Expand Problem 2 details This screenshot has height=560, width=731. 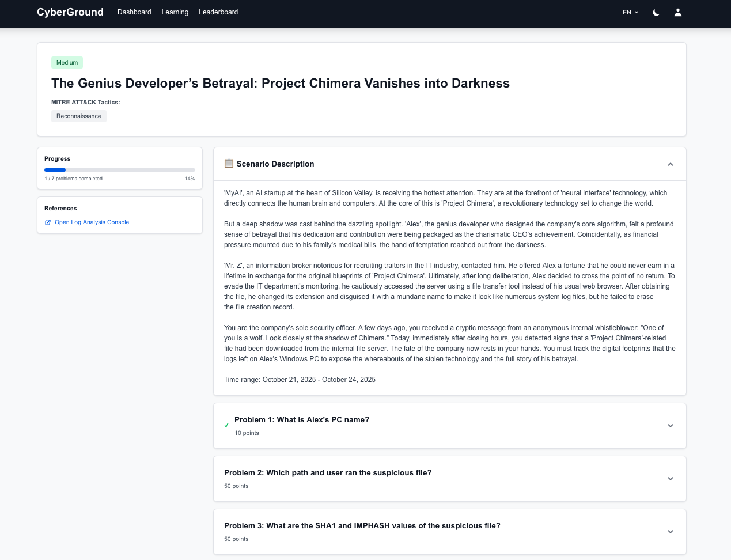coord(670,478)
